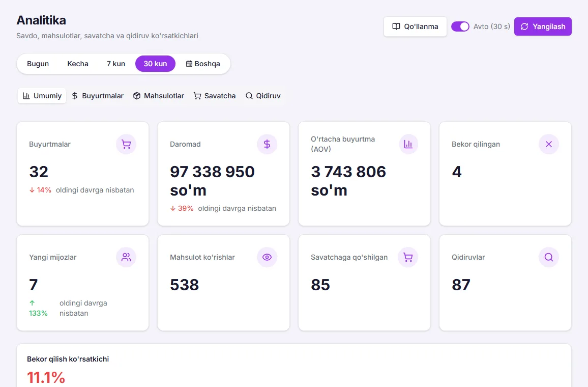The height and width of the screenshot is (387, 588).
Task: Click the dollar icon on Daromad card
Action: click(x=267, y=144)
